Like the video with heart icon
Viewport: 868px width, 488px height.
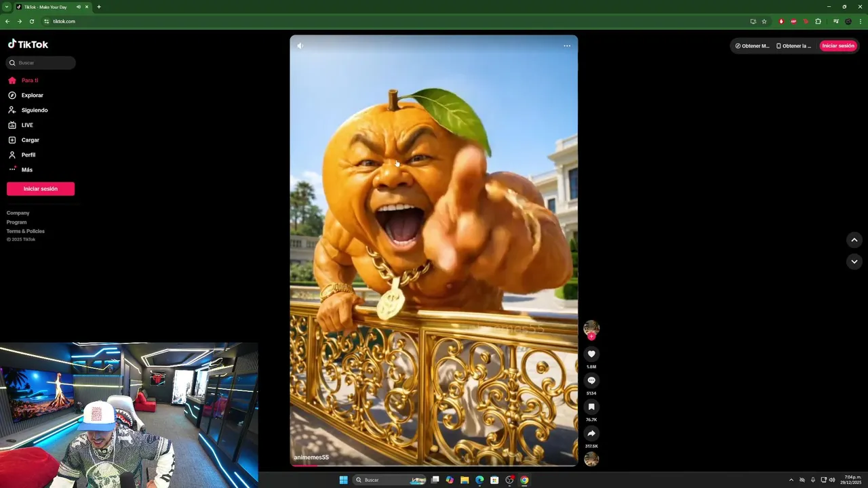(x=591, y=354)
